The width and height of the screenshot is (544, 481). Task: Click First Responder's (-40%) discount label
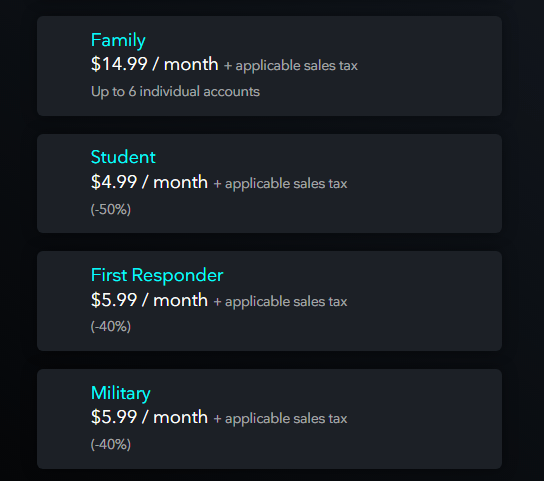(111, 327)
